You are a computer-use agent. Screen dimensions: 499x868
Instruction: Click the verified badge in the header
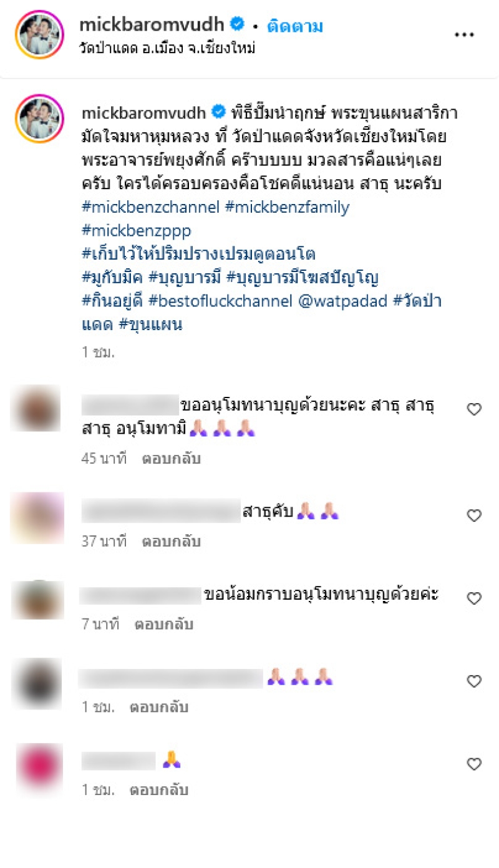pos(237,24)
